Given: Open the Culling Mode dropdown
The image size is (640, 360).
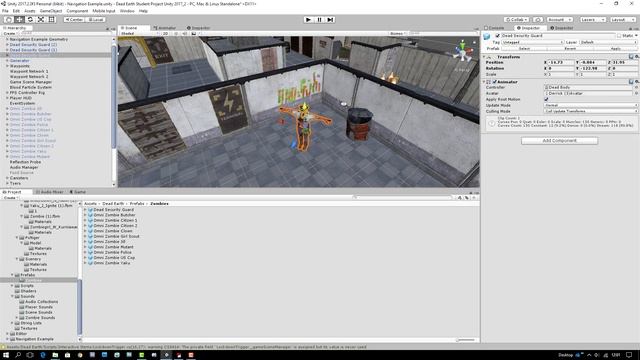Looking at the screenshot, I should click(x=591, y=111).
